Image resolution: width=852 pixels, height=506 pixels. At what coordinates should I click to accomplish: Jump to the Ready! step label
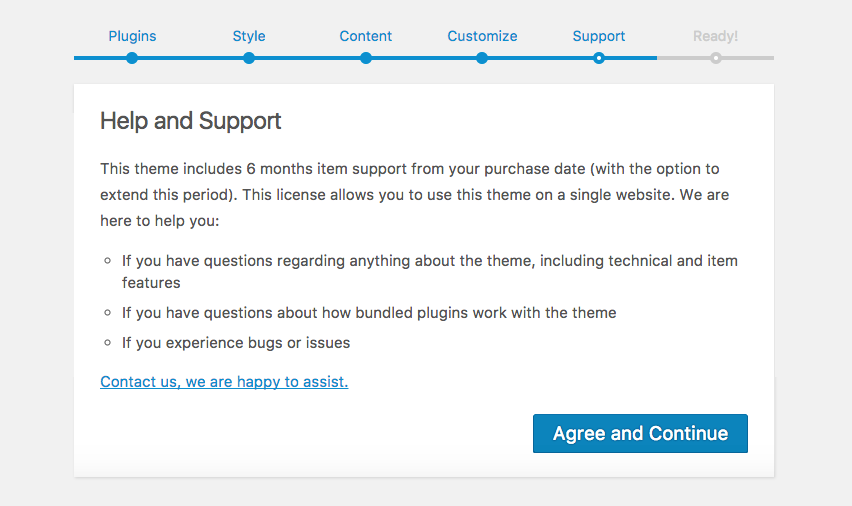click(715, 36)
